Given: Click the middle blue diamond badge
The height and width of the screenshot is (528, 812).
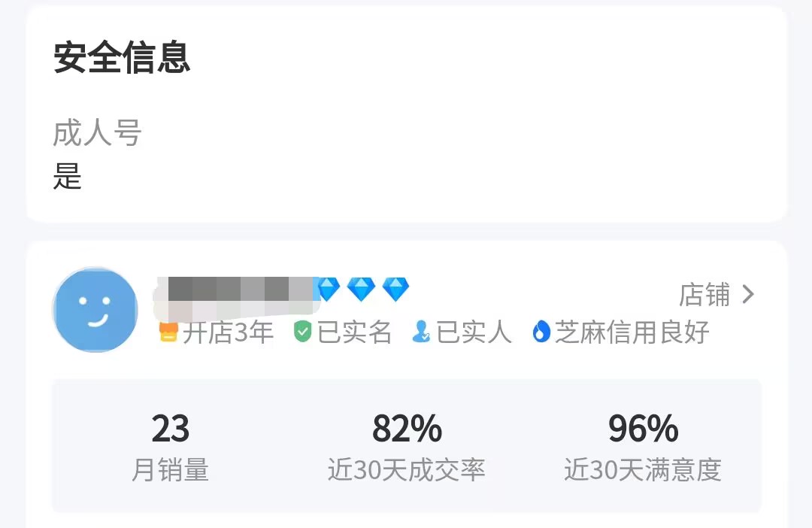Looking at the screenshot, I should [361, 289].
